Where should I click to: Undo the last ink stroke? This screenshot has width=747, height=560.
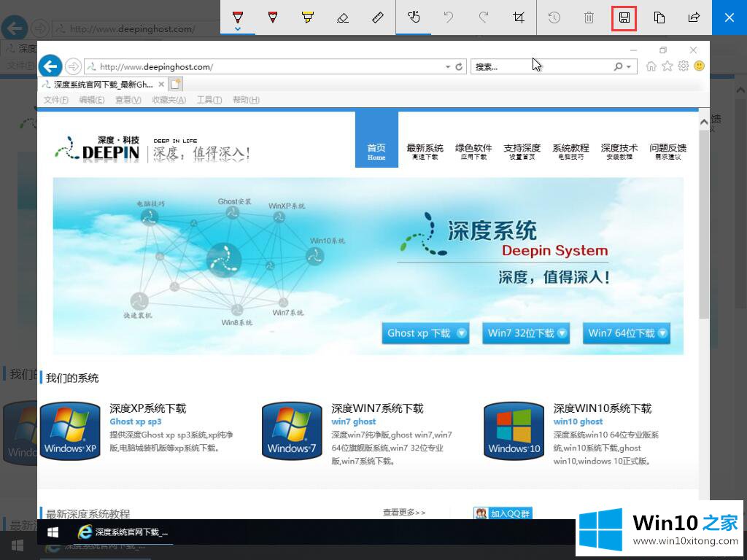point(449,17)
